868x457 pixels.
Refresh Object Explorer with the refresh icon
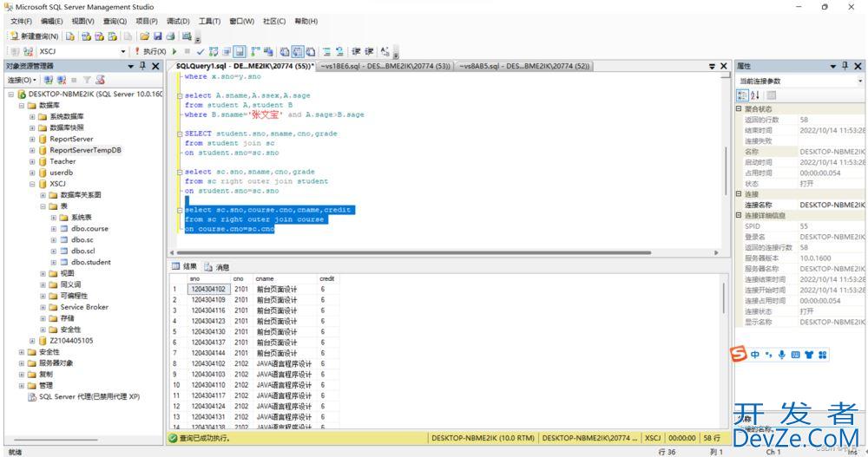click(100, 81)
